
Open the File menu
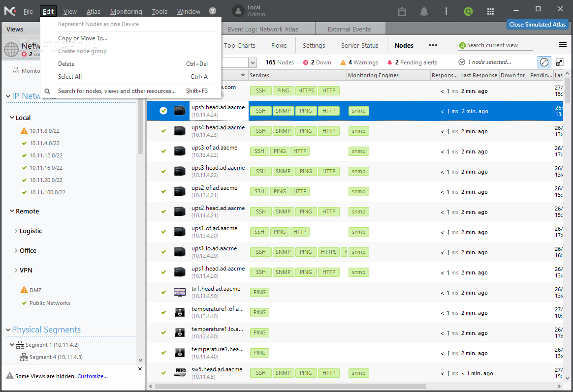pos(28,11)
